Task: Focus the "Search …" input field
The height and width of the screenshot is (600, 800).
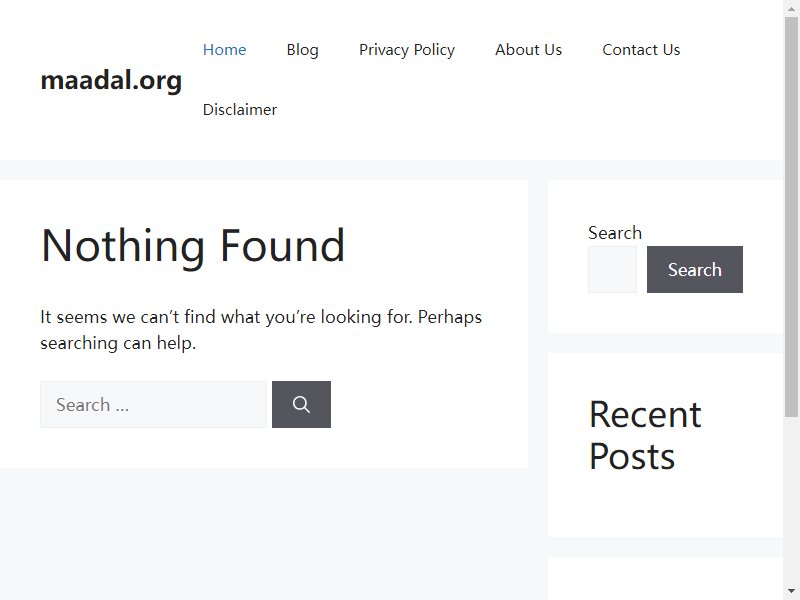Action: [153, 404]
